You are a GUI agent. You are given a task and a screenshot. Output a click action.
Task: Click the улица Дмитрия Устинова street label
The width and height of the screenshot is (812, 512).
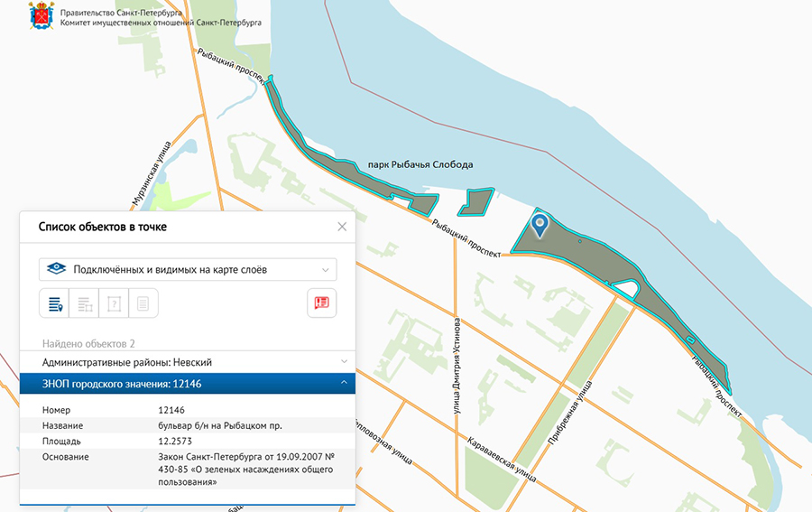pos(457,366)
